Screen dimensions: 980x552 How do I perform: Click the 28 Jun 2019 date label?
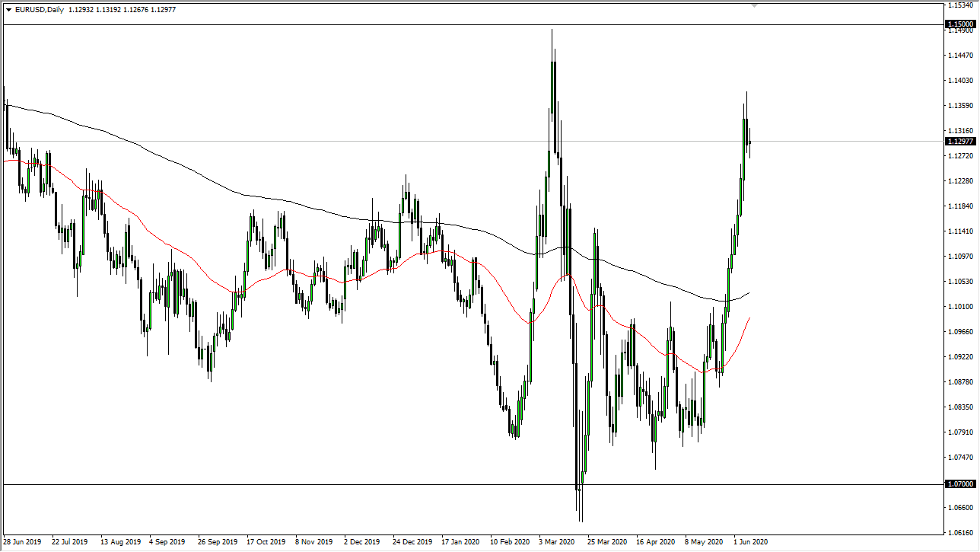[x=23, y=542]
